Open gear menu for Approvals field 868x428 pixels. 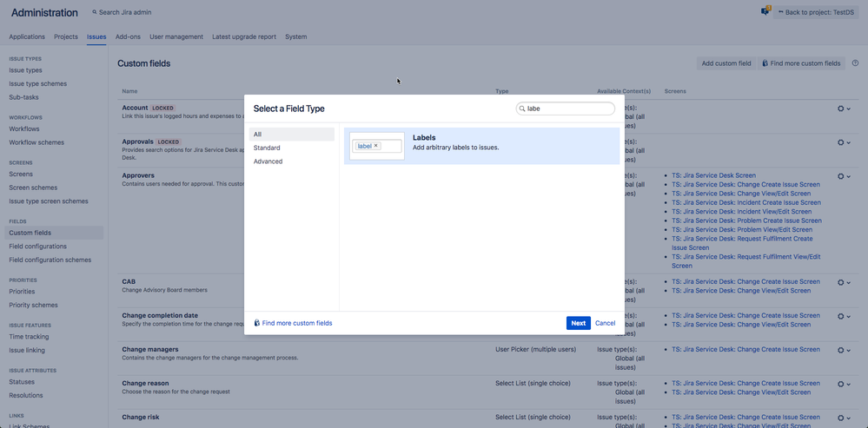[844, 142]
